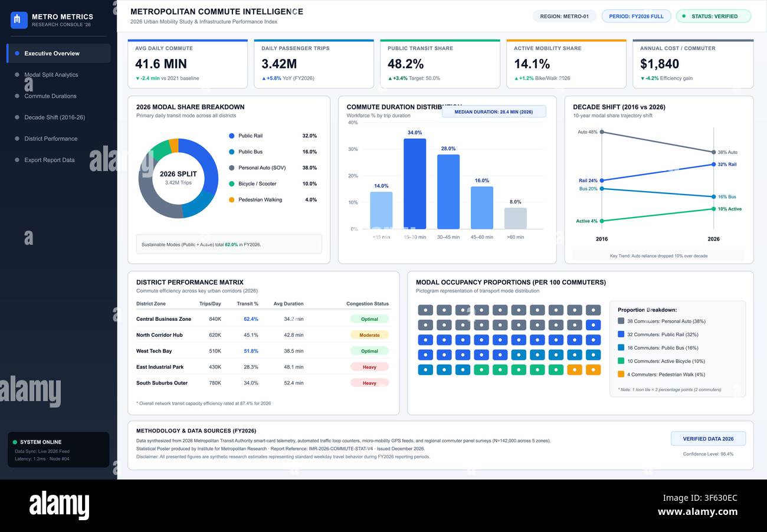Click the Active Bicycle proportion swatch
The height and width of the screenshot is (532, 767).
point(621,361)
